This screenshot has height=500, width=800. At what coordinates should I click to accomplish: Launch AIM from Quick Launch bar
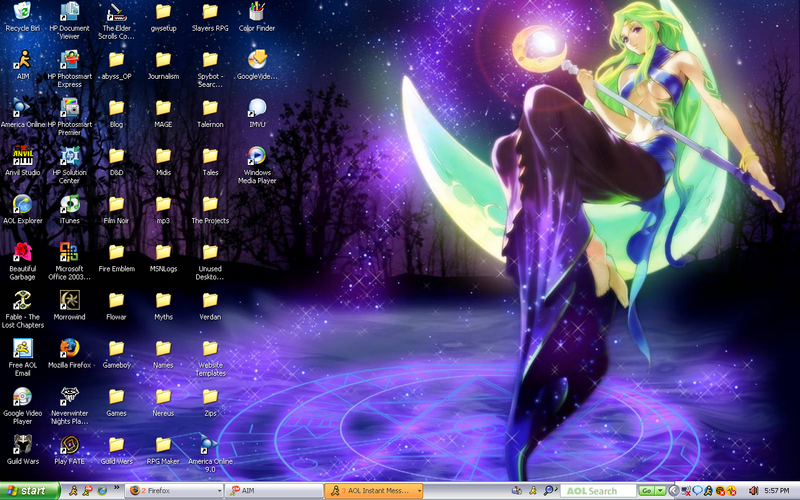[73, 491]
